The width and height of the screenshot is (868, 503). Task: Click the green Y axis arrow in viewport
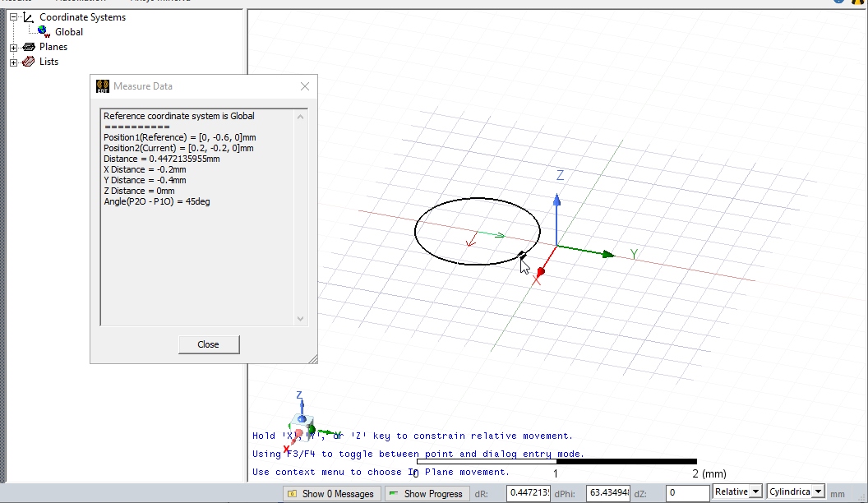(x=607, y=254)
